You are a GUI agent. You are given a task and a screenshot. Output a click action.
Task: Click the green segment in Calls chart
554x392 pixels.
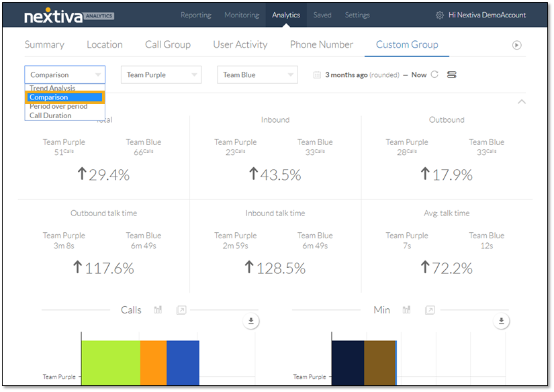click(x=111, y=362)
